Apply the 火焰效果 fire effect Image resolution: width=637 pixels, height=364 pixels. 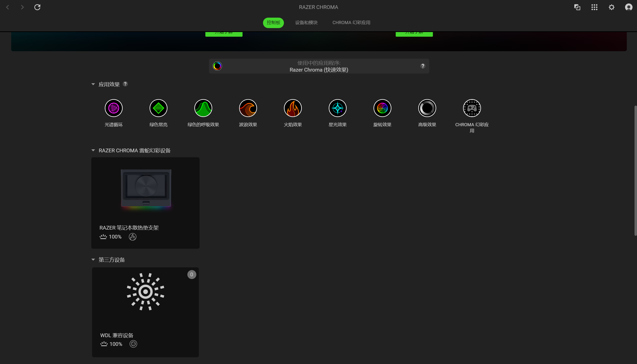[293, 108]
